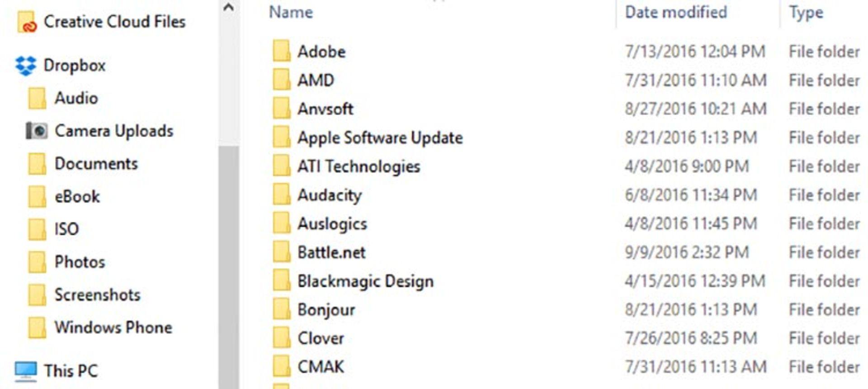Open the Audio folder under Dropbox
868x389 pixels.
pos(76,98)
